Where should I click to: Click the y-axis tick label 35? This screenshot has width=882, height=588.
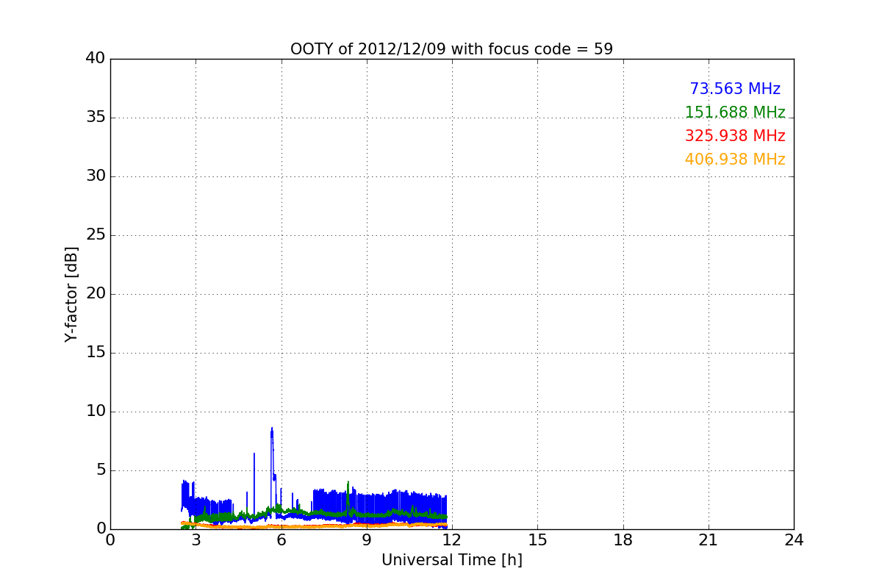click(x=96, y=118)
